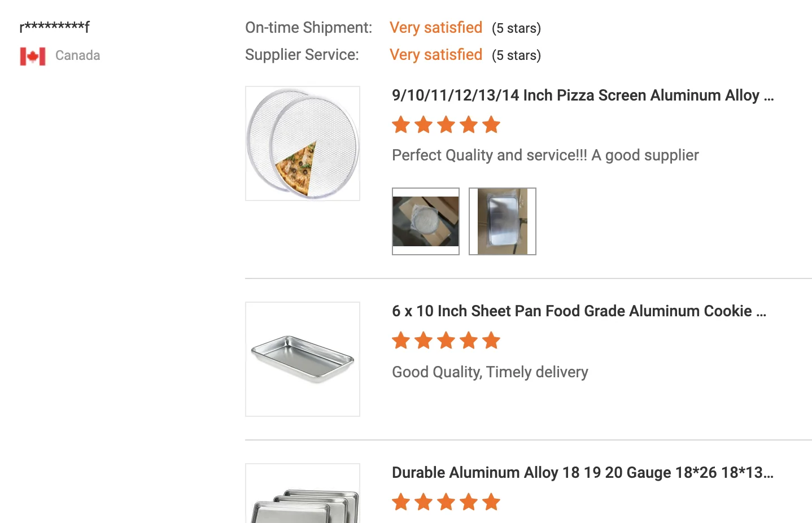This screenshot has height=523, width=812.
Task: Open the 'Very satisfied' On-time Shipment rating
Action: coord(435,27)
